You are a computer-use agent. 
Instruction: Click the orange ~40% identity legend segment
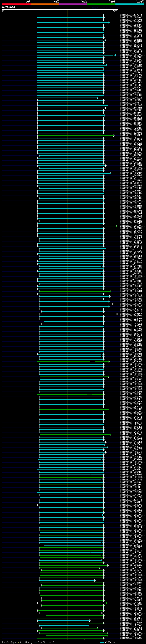click(x=45, y=4)
